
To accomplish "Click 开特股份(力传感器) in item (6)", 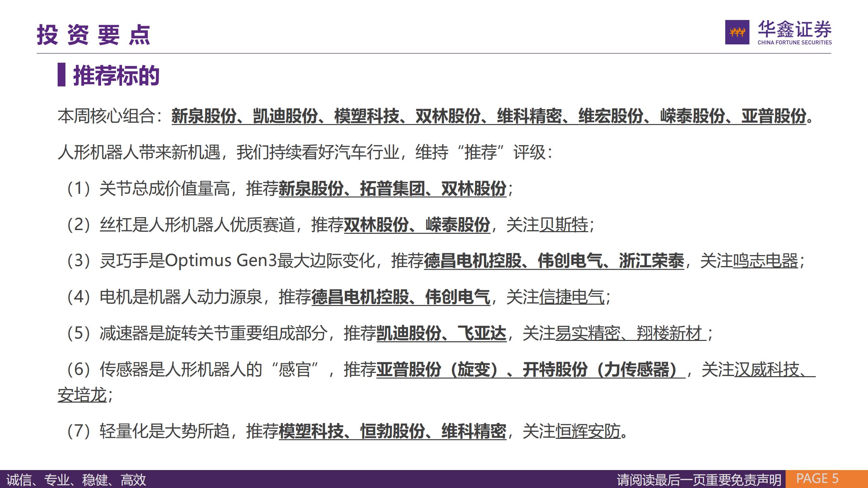I will 601,369.
